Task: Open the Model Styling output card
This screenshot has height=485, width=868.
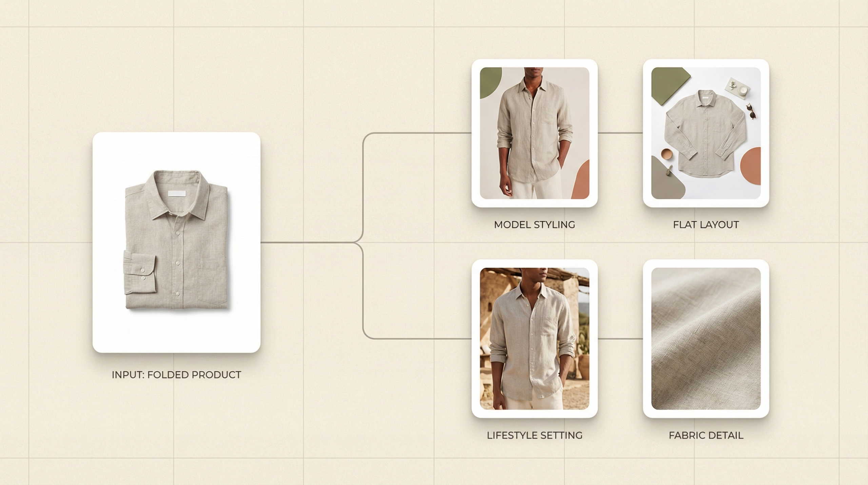Action: [534, 133]
